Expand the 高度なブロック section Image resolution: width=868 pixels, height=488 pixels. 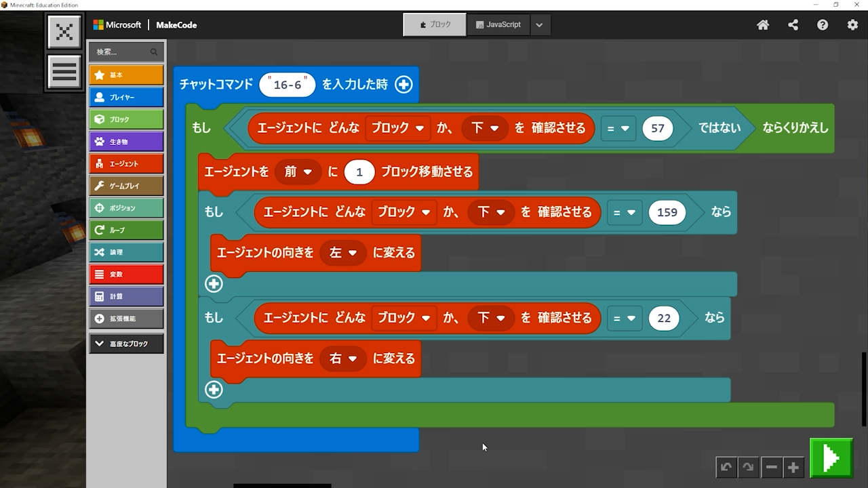click(126, 344)
